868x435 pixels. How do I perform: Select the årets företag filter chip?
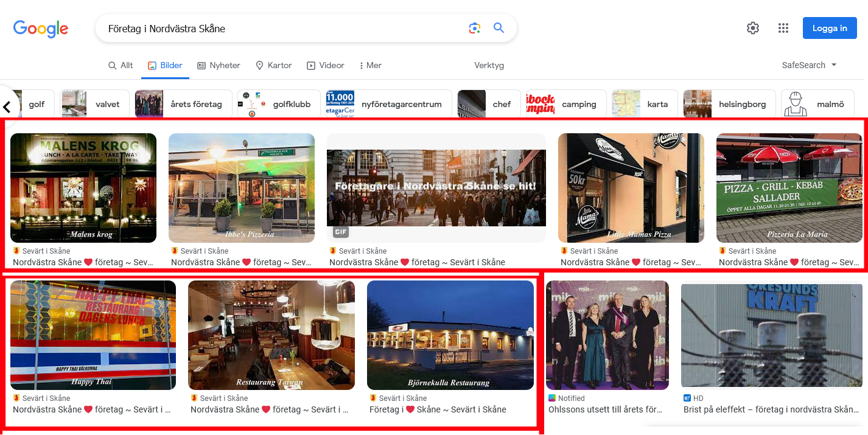pyautogui.click(x=183, y=104)
